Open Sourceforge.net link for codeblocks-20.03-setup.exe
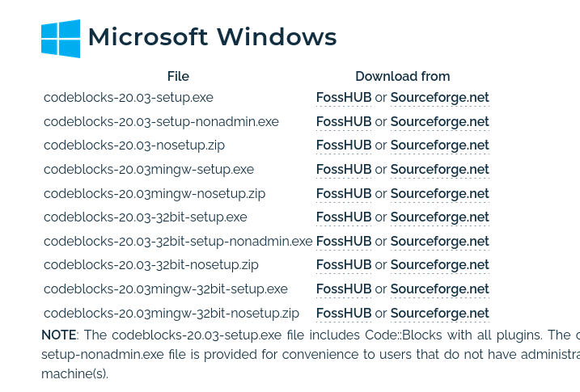This screenshot has width=580, height=392. click(x=440, y=98)
